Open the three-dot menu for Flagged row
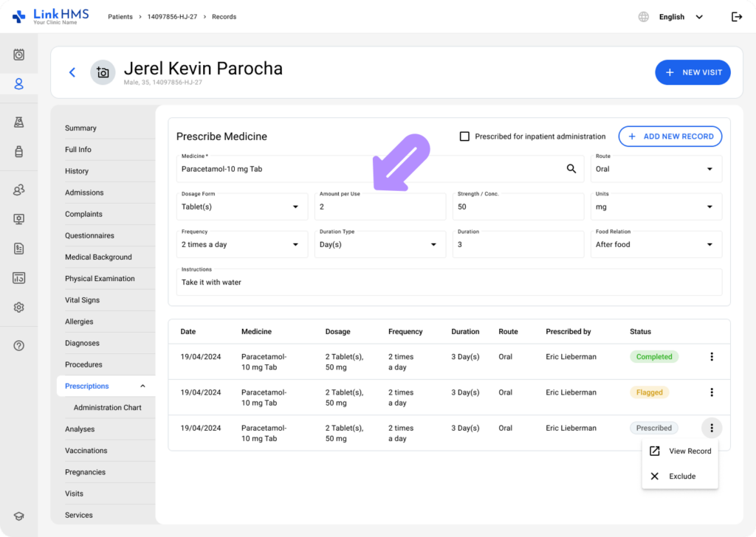Image resolution: width=756 pixels, height=537 pixels. (x=712, y=392)
